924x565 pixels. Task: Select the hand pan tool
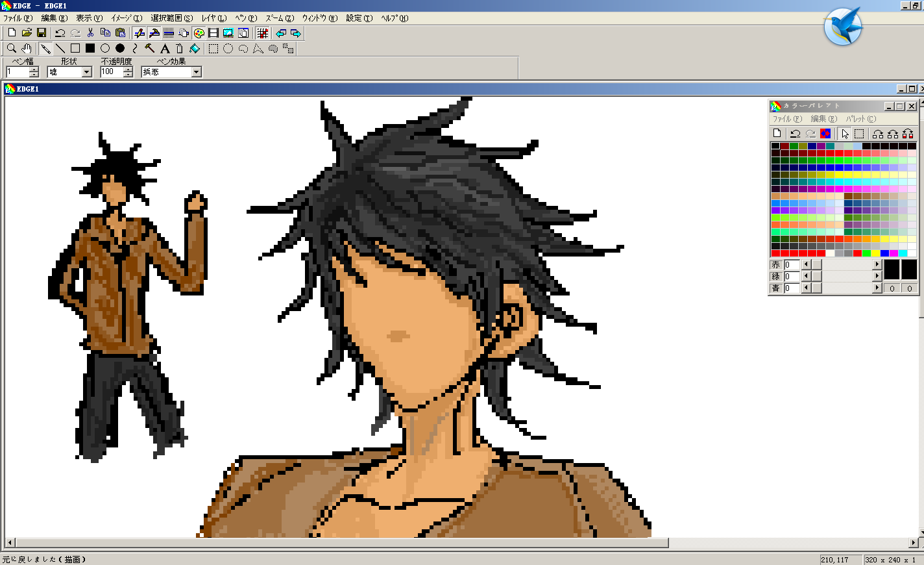(x=27, y=49)
